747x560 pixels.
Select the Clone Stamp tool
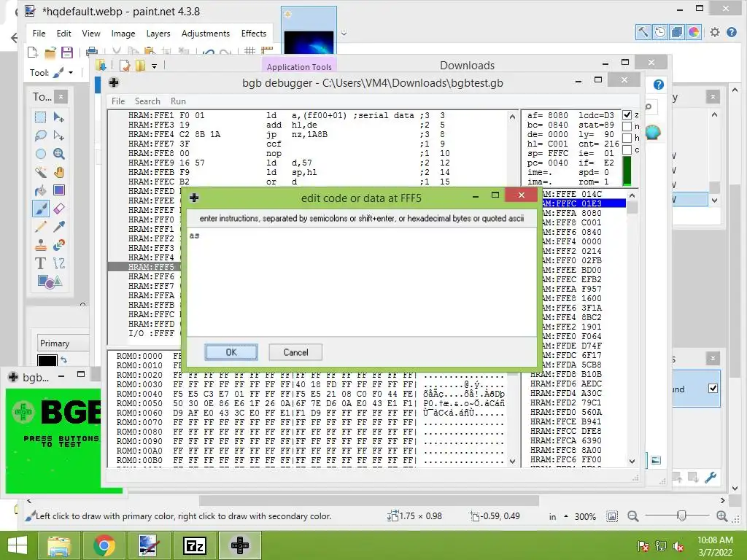tap(41, 245)
